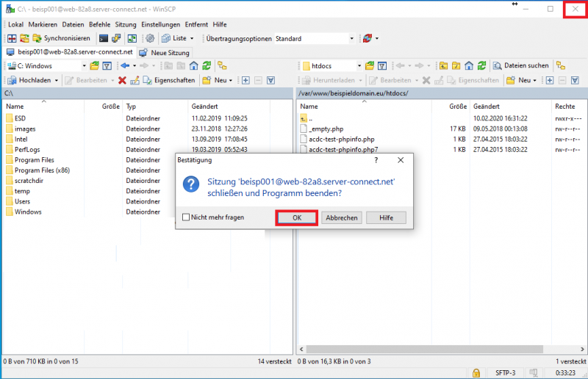Click the remote panel filter icon
The width and height of the screenshot is (588, 379).
[382, 66]
